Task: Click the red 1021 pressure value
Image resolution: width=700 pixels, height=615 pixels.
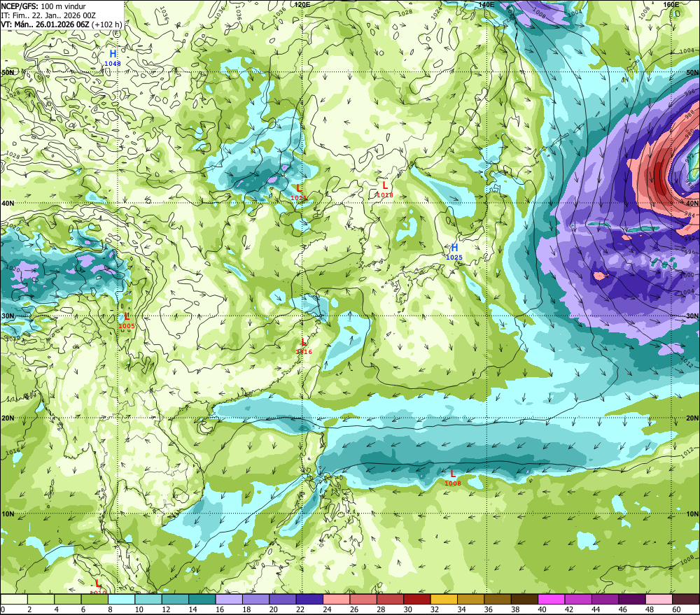Action: pos(299,198)
